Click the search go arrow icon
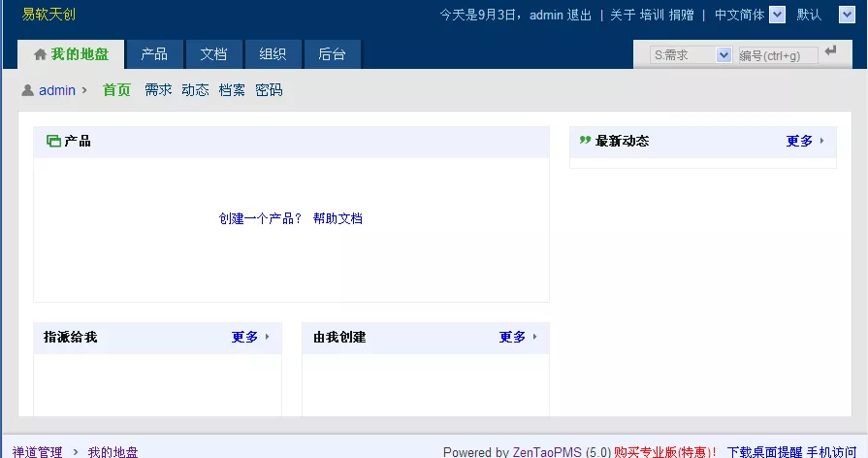The width and height of the screenshot is (868, 458). [830, 51]
